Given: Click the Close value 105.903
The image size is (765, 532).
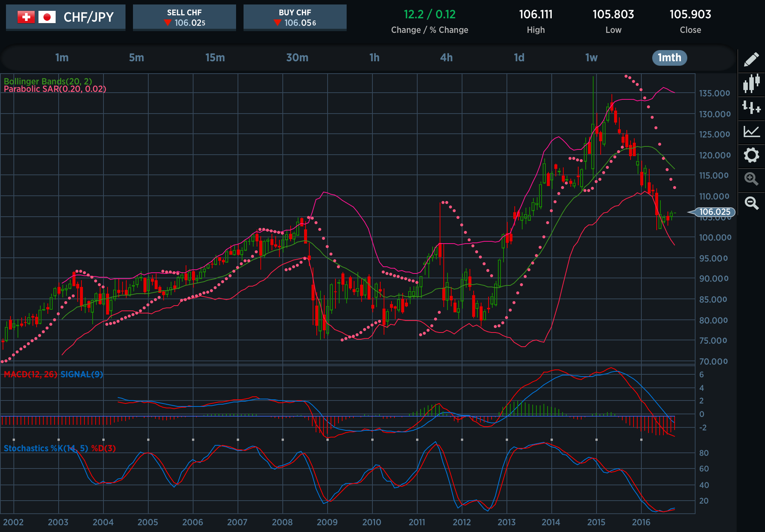Looking at the screenshot, I should pos(690,15).
